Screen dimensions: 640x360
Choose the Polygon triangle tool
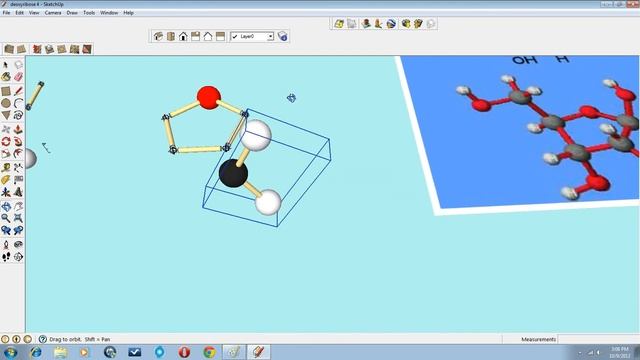click(x=6, y=116)
